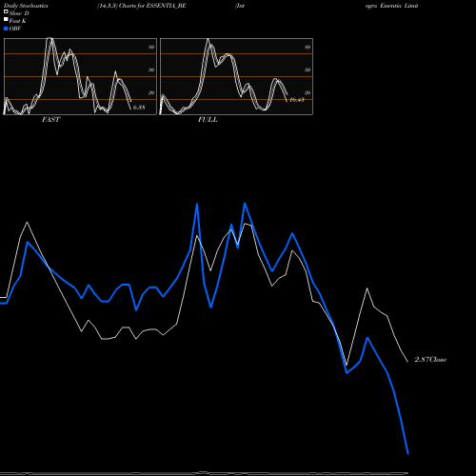Click the 20 level label in FULL chart

point(307,92)
